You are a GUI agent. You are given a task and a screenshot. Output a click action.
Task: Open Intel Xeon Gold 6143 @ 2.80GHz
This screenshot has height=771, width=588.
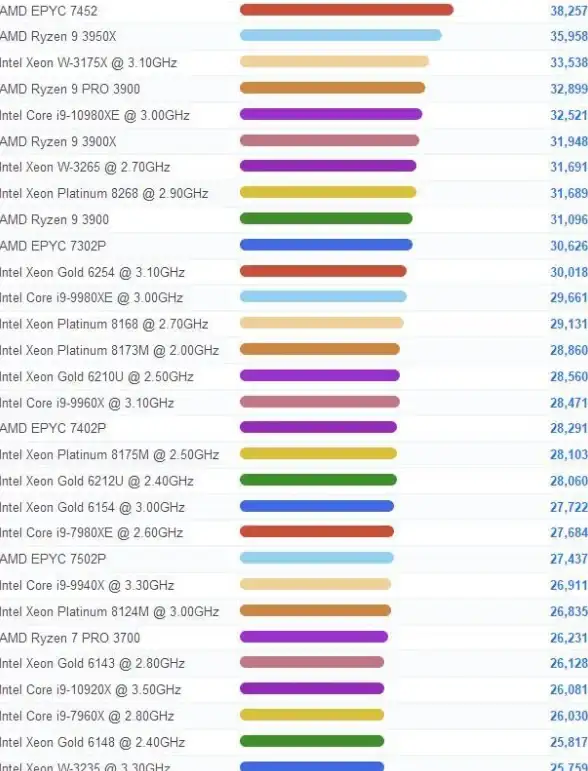(92, 663)
